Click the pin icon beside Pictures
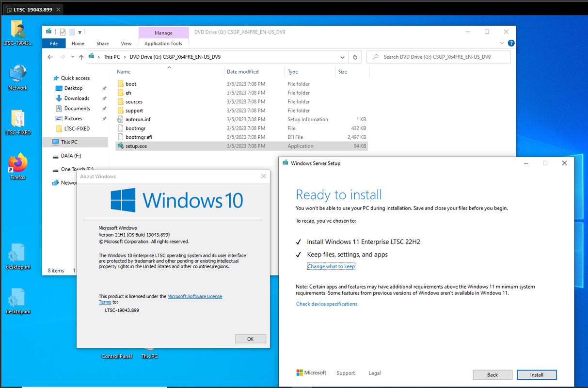Screen dimensions: 588x388 pyautogui.click(x=104, y=119)
